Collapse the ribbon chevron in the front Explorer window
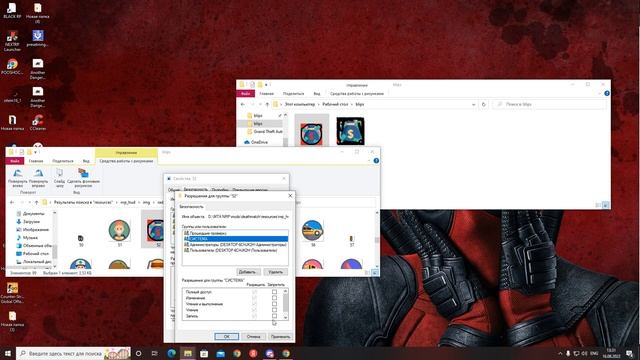 369,161
